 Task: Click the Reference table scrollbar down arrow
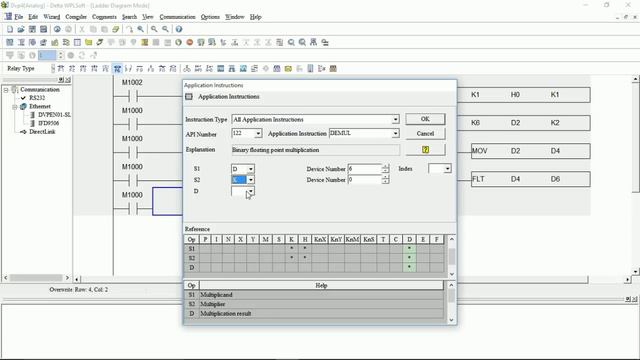click(452, 274)
